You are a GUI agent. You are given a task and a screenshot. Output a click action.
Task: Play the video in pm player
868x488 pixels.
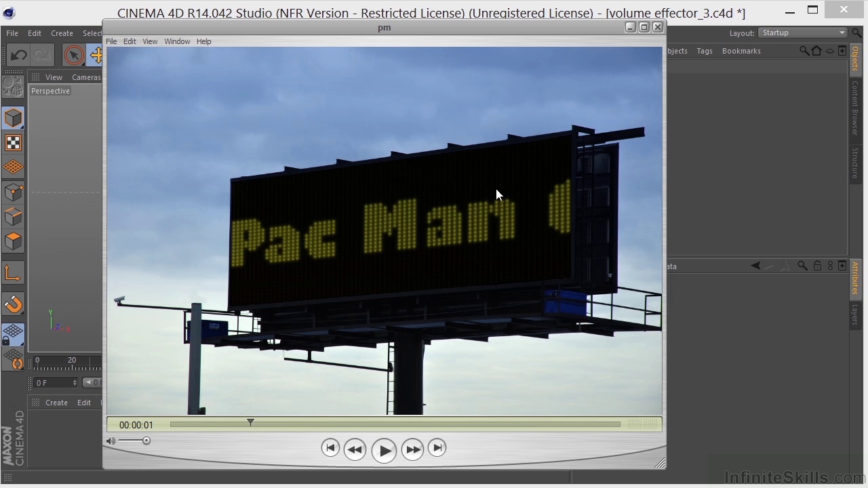[384, 450]
